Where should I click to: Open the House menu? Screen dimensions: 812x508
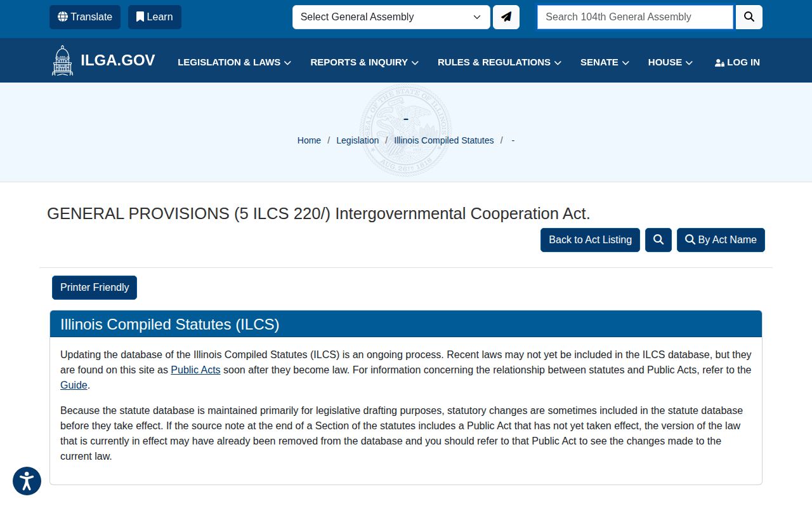pos(670,62)
